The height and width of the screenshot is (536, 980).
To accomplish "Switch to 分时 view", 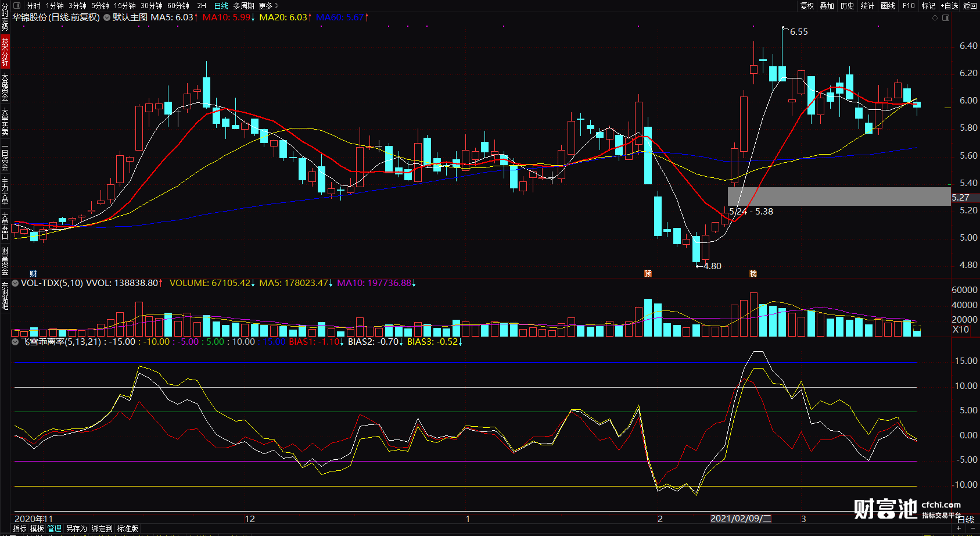I will (x=34, y=6).
